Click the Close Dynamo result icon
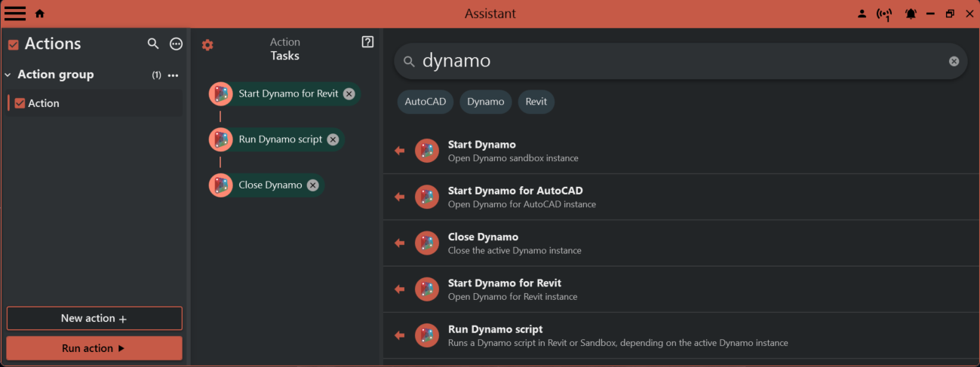Screen dimensions: 980x367 (427, 243)
